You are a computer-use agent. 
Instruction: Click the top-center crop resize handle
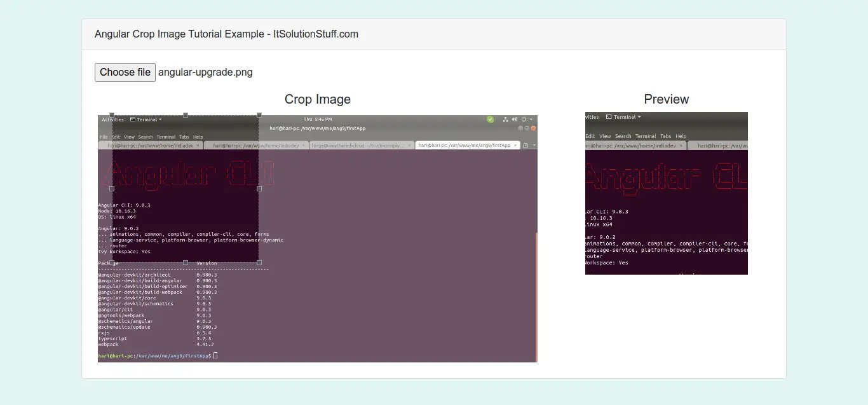pyautogui.click(x=186, y=115)
